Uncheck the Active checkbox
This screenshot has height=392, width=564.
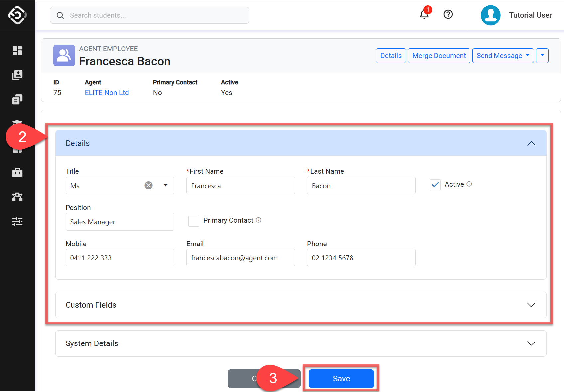coord(435,185)
